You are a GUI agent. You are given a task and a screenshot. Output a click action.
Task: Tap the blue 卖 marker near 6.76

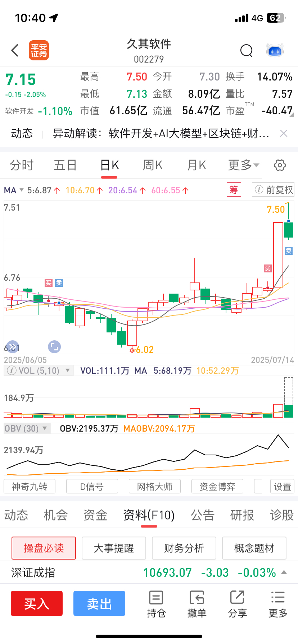59,283
